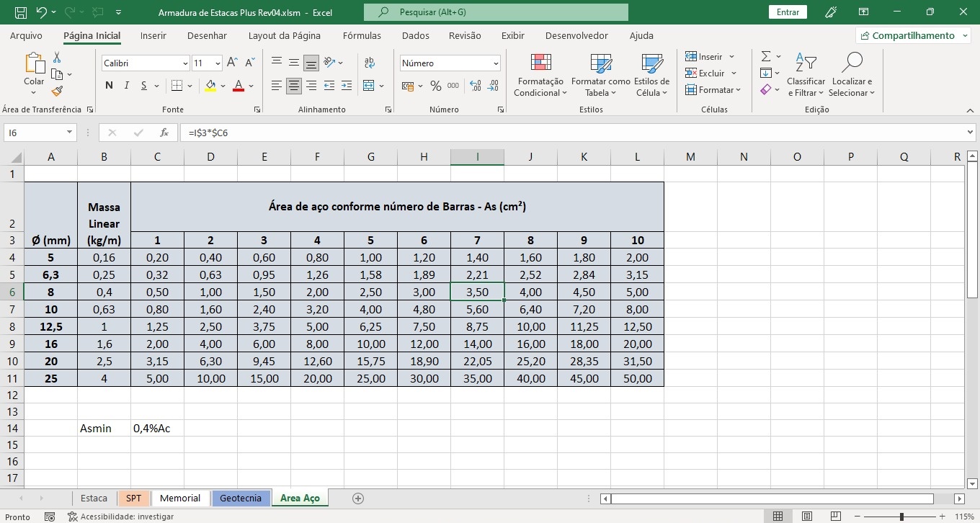Click the AutoSum sigma icon
Screen dimensions: 980x523
[766, 56]
